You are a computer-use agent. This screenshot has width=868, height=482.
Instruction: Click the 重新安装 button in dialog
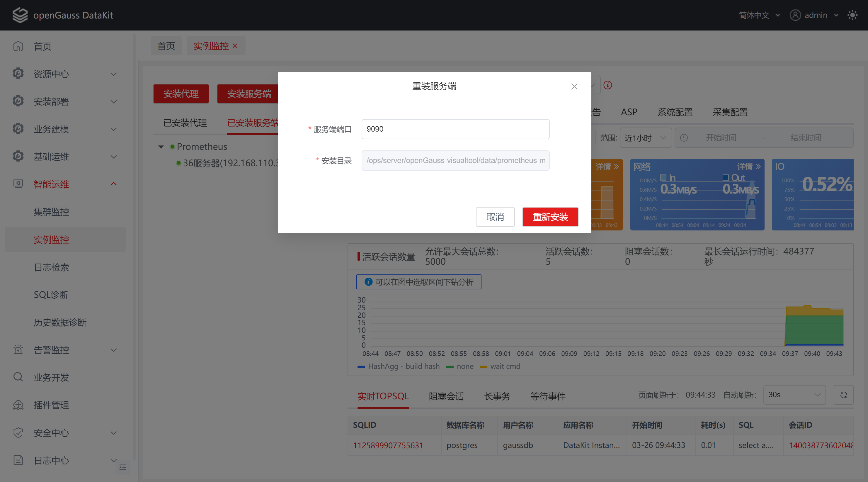[x=550, y=217]
